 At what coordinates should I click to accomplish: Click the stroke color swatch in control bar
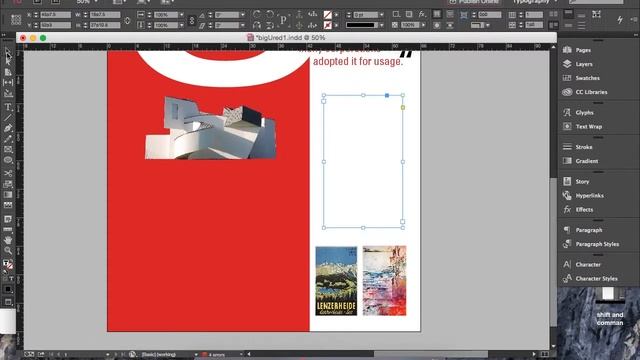327,25
